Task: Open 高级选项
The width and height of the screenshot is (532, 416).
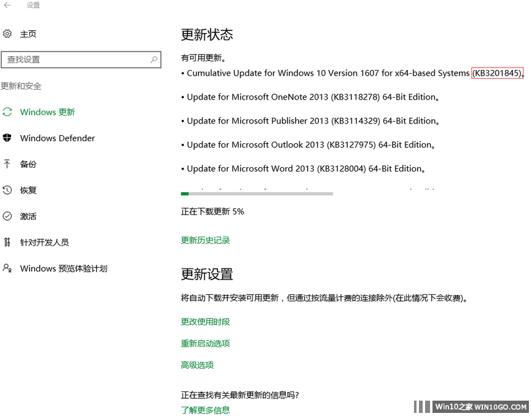Action: [x=197, y=364]
